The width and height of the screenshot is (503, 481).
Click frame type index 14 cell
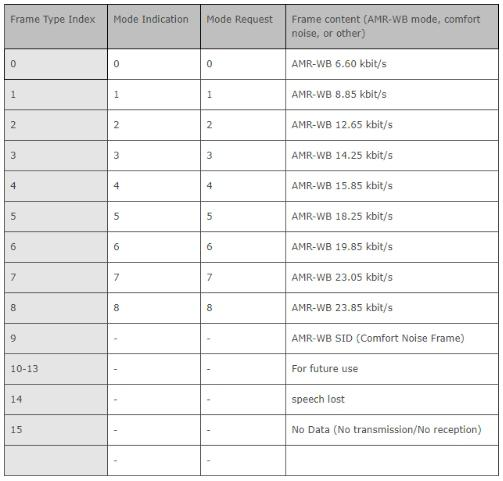tap(56, 400)
